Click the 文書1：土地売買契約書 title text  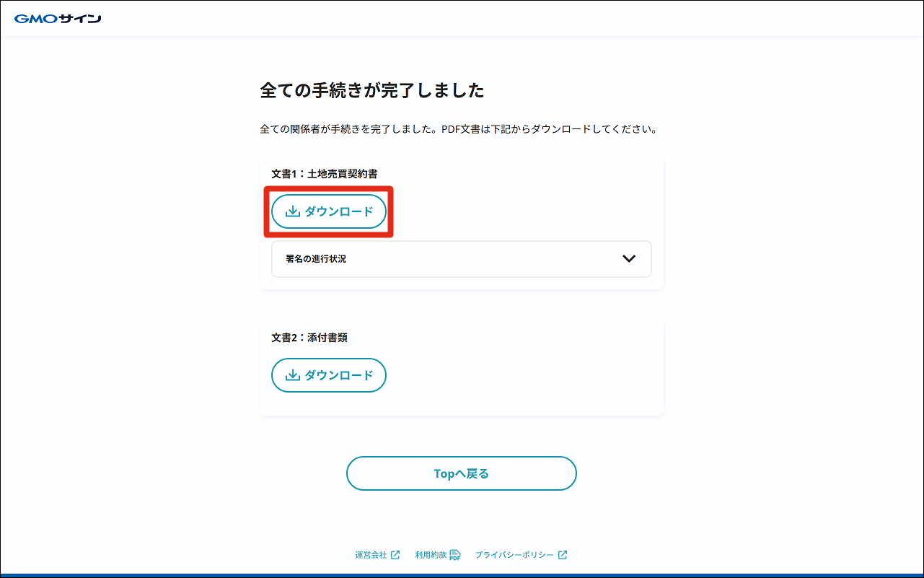(x=325, y=174)
